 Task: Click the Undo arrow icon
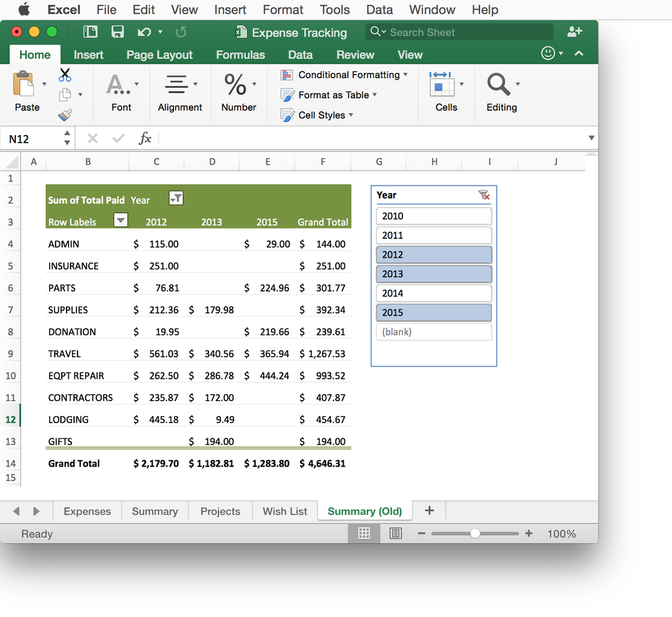(143, 32)
